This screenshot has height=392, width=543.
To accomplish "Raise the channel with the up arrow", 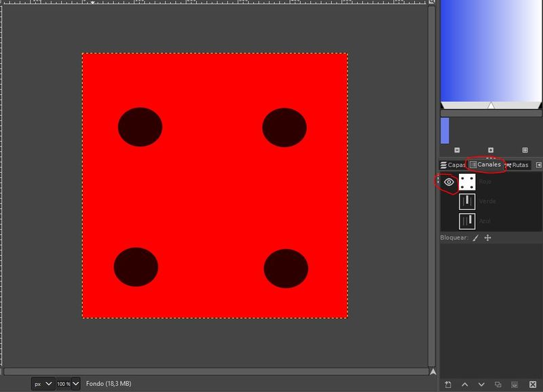I will [465, 385].
